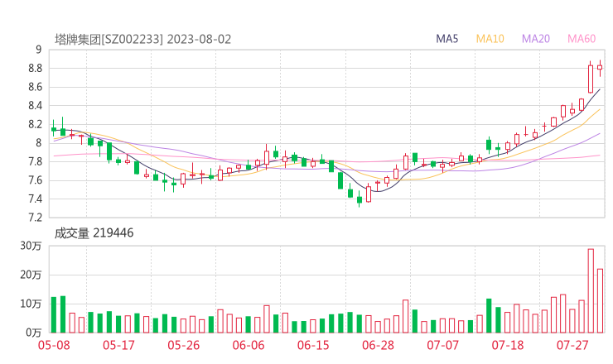Screen dimensions: 613x364
Task: Click the 7.4 price axis label
Action: (35, 199)
